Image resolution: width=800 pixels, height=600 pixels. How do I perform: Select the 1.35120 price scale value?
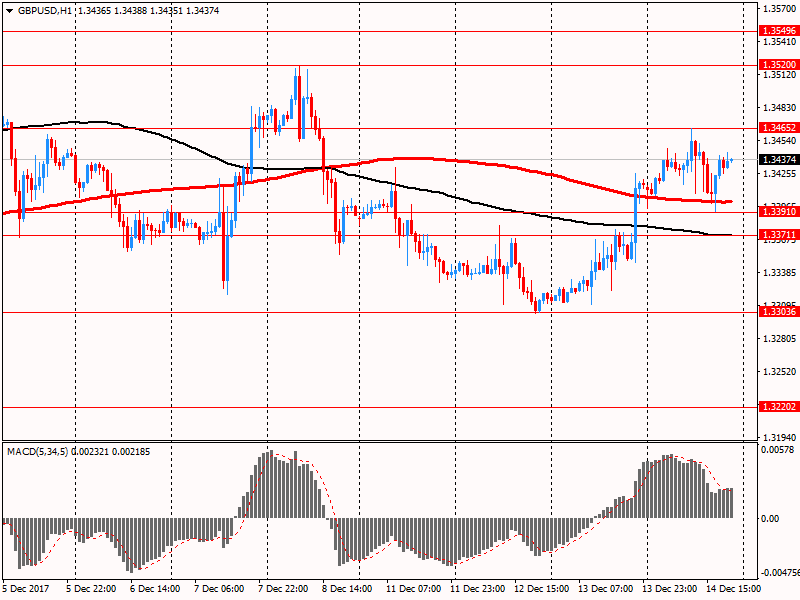click(x=780, y=75)
